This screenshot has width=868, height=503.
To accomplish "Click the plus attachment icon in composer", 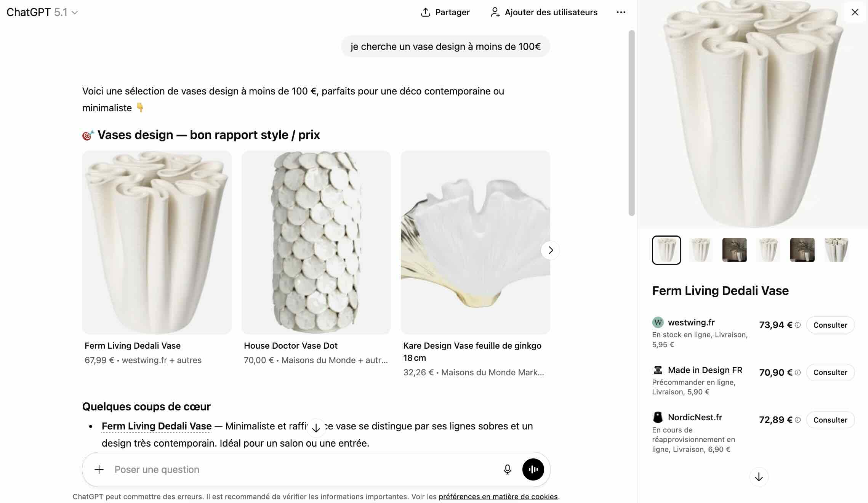I will coord(99,469).
